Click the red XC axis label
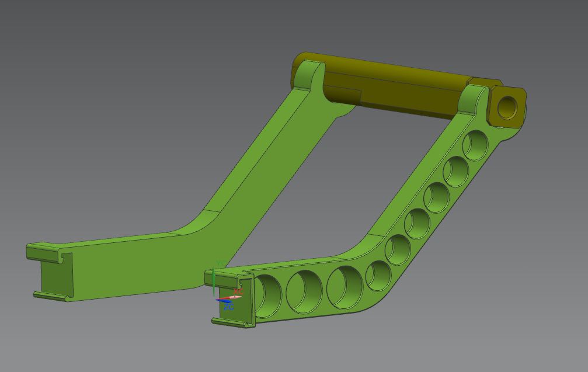Viewport: 588px width, 372px height. click(238, 291)
